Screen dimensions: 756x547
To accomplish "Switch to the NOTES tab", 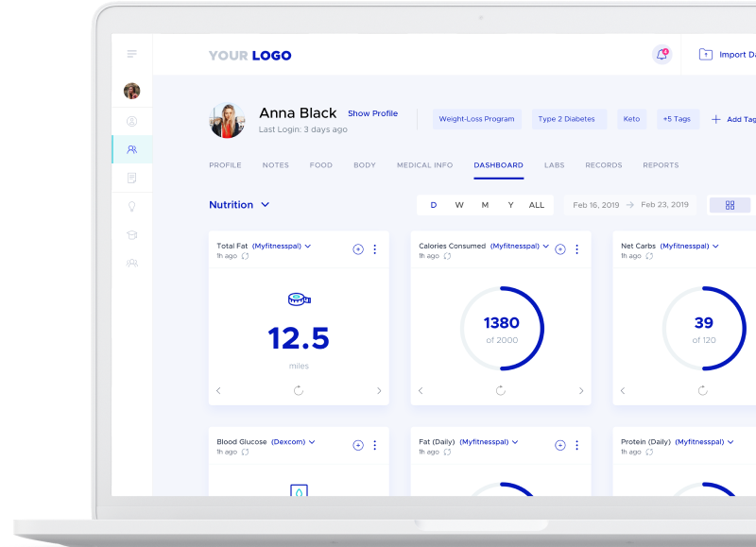I will (276, 165).
